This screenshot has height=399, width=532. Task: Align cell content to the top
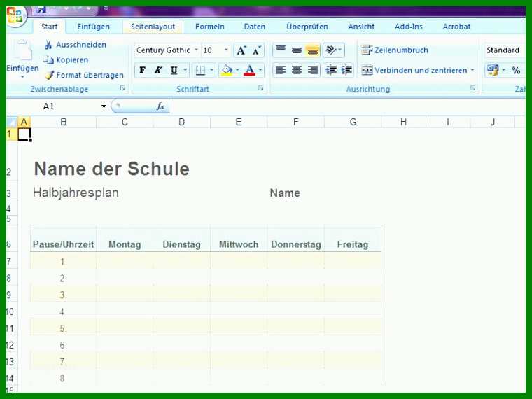coord(281,50)
